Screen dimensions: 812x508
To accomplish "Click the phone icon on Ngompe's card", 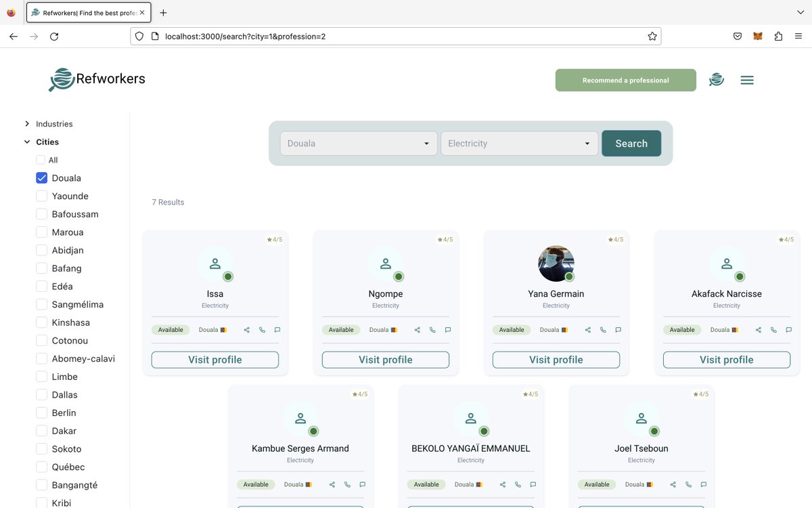I will point(432,330).
